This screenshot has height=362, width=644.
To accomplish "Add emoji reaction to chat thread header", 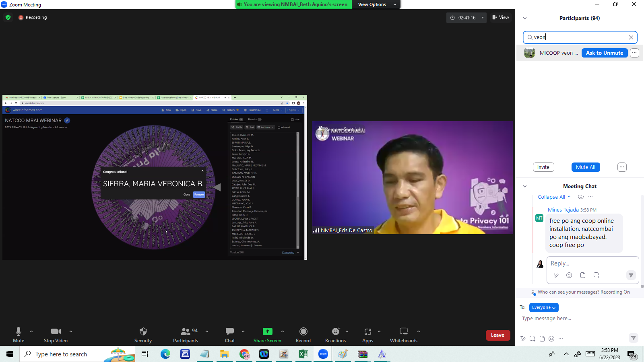I will pos(580,197).
